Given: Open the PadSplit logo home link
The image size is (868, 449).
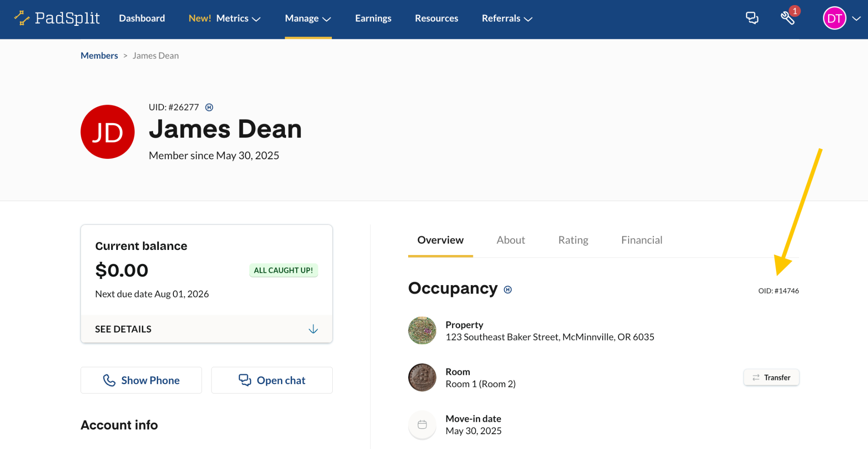Looking at the screenshot, I should pos(57,18).
